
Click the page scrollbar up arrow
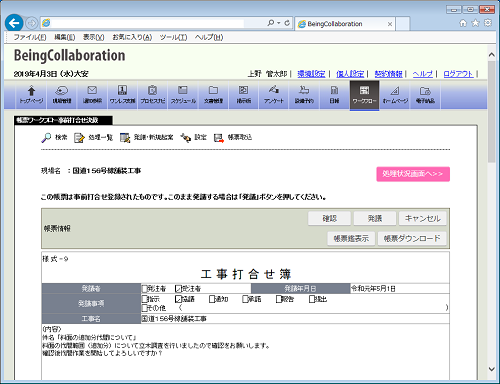point(492,55)
